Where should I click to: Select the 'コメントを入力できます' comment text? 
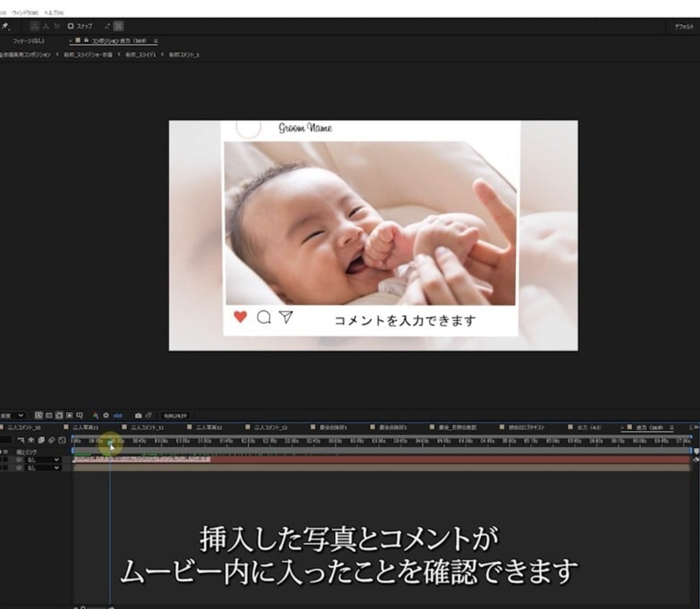pos(405,321)
